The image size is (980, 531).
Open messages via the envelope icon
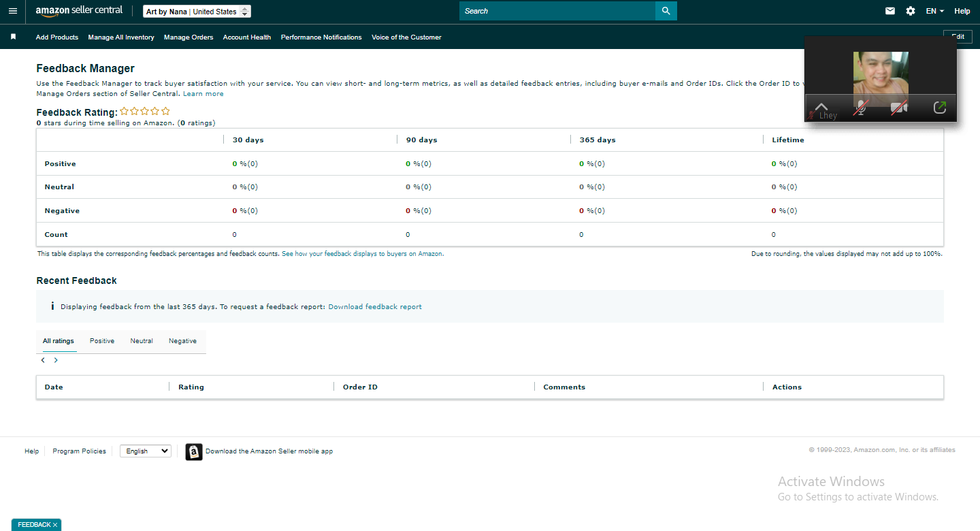pyautogui.click(x=889, y=11)
